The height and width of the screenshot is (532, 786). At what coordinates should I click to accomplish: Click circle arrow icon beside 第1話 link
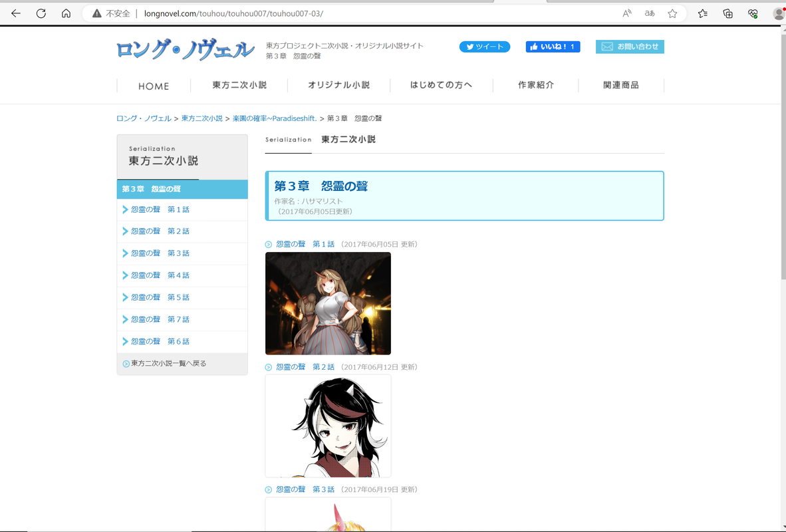tap(269, 245)
